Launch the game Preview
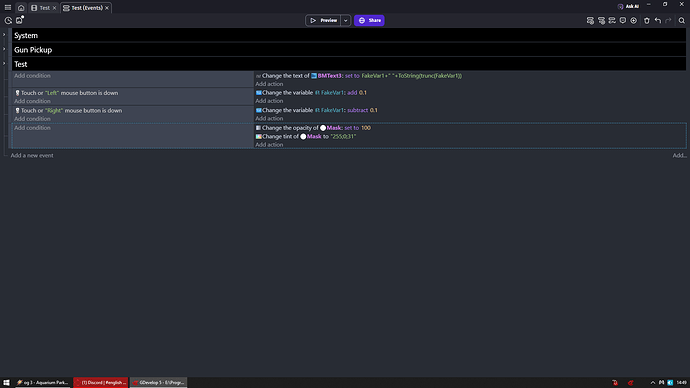 (323, 20)
